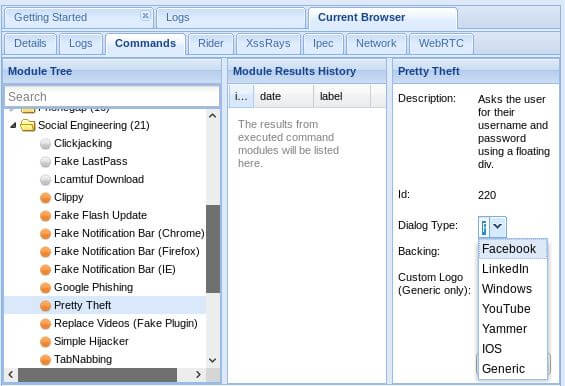565x386 pixels.
Task: Open the Network tab
Action: 376,44
